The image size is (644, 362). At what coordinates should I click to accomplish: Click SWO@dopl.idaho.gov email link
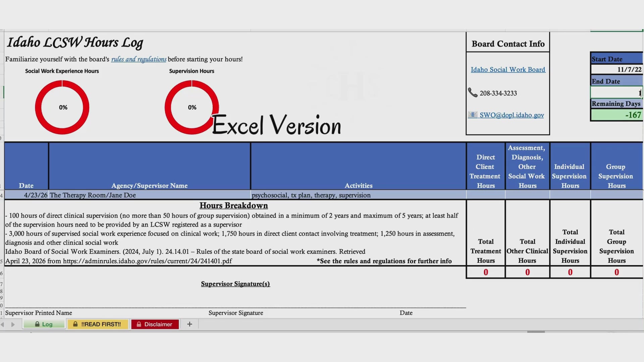[512, 115]
